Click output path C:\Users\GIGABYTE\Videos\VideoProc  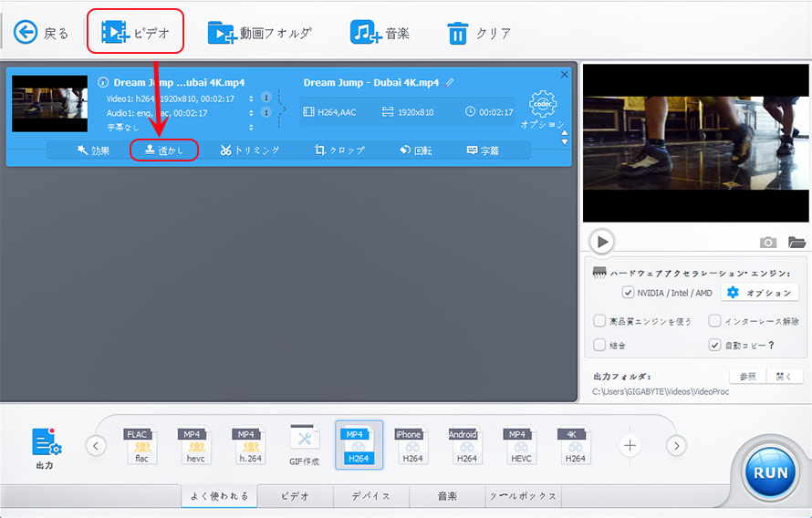pos(661,392)
